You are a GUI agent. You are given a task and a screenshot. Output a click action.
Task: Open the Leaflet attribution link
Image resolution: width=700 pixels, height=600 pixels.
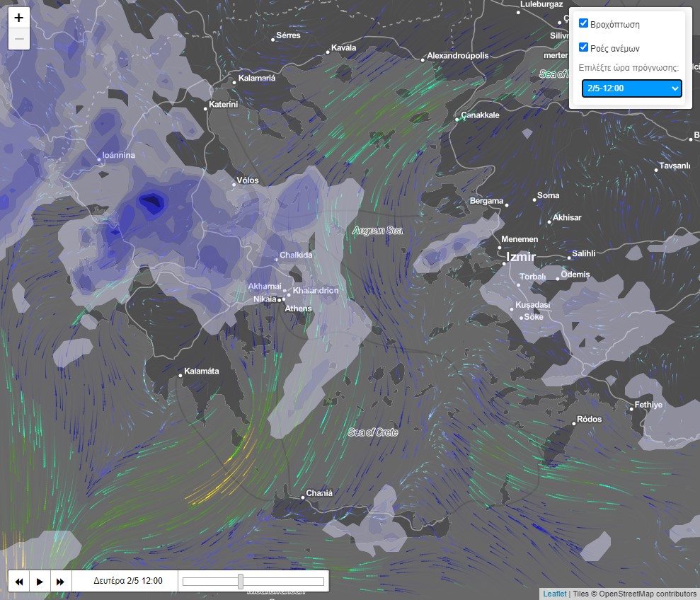pyautogui.click(x=555, y=594)
